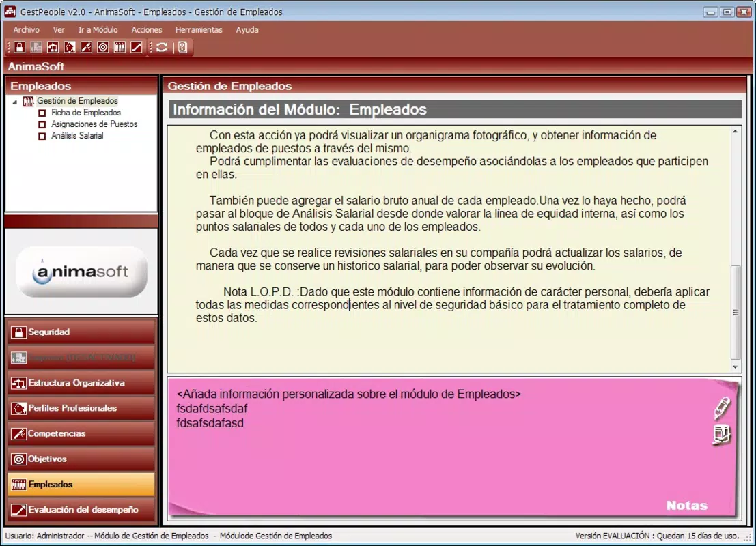Select Gestión de Empleados in the tree
The width and height of the screenshot is (756, 546).
77,101
